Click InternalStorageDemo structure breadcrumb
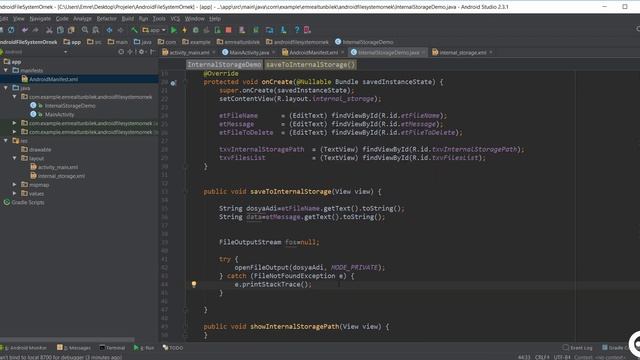 224,64
